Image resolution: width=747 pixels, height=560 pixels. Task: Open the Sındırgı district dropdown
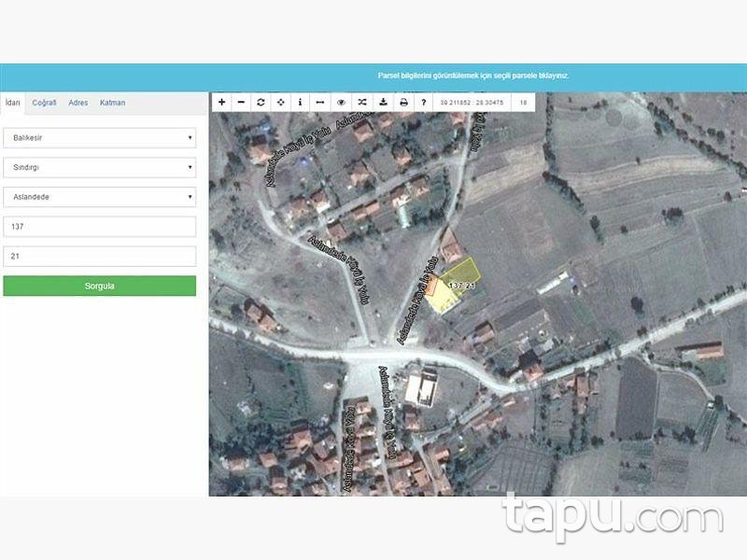(100, 168)
